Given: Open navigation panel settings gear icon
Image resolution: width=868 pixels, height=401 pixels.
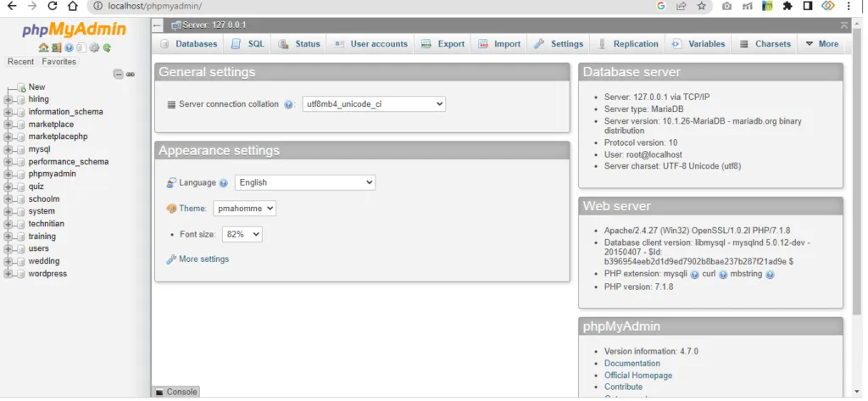Looking at the screenshot, I should coord(94,47).
